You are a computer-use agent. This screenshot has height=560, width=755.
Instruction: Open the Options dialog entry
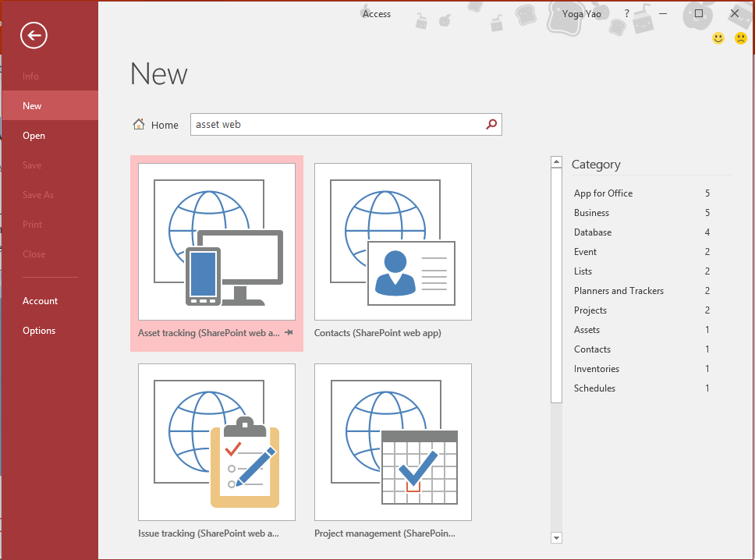coord(50,331)
